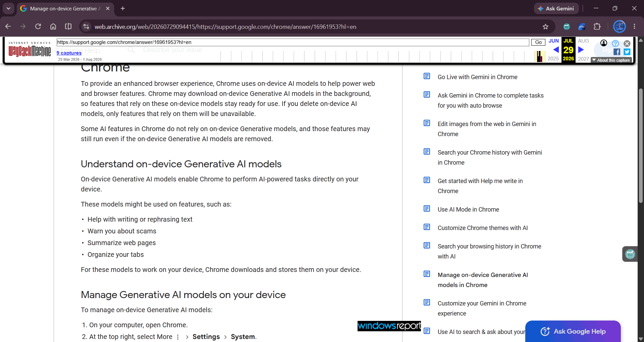Click the blue php extension icon
Image resolution: width=644 pixels, height=342 pixels.
582,26
